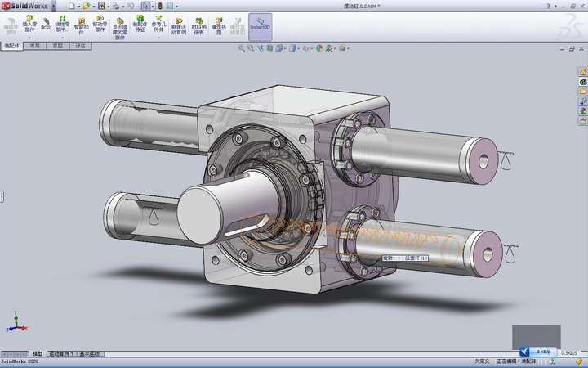Open the Search task pane icon
The image size is (588, 368).
583,101
